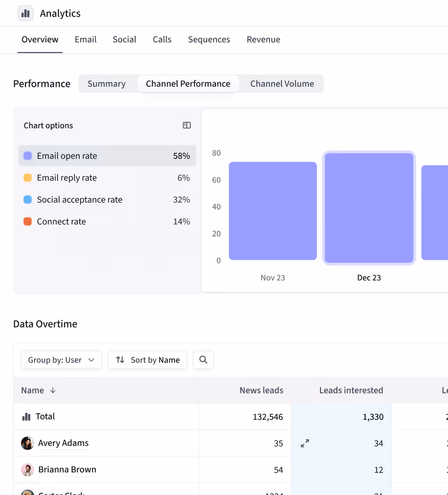
Task: Click the sort arrow beside Name header
Action: pyautogui.click(x=53, y=391)
